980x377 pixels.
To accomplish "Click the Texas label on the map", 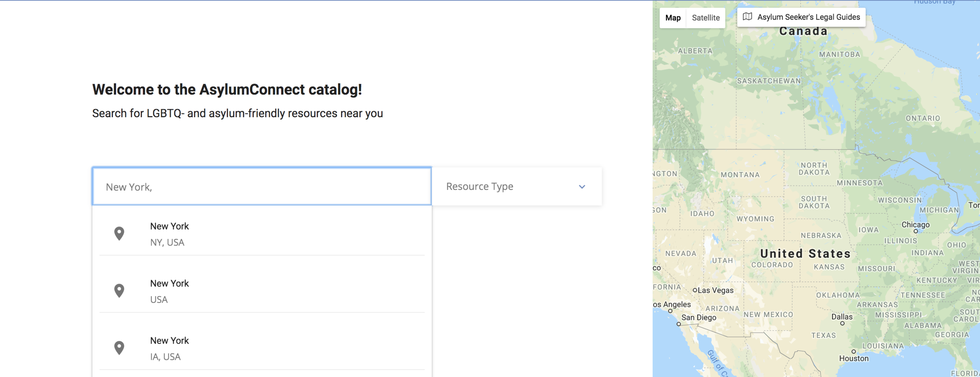I will [824, 335].
